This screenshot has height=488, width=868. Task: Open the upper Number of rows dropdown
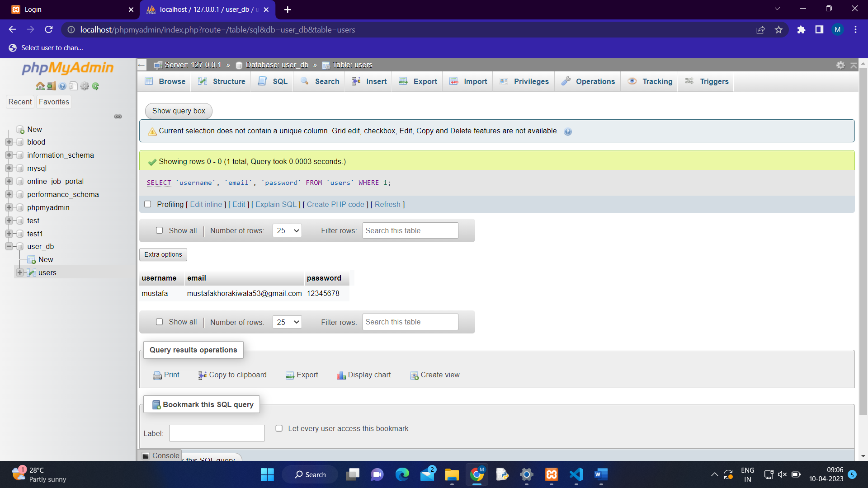(287, 230)
